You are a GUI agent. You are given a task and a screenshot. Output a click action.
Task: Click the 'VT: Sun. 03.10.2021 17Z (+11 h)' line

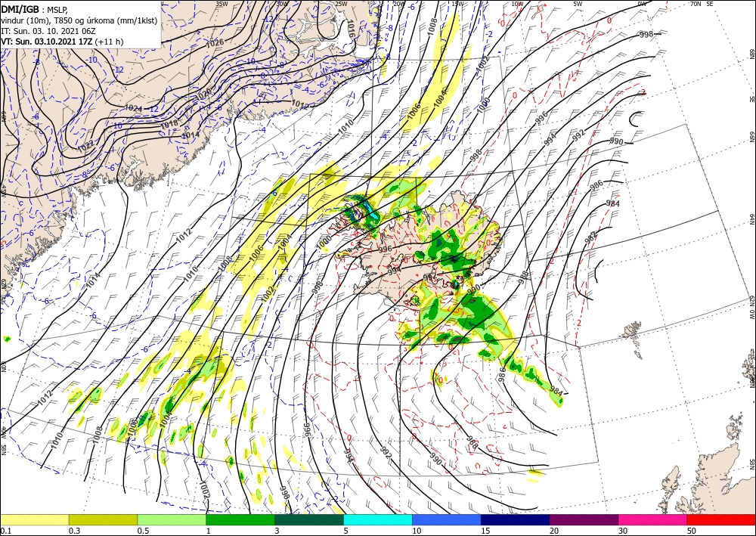pyautogui.click(x=62, y=42)
